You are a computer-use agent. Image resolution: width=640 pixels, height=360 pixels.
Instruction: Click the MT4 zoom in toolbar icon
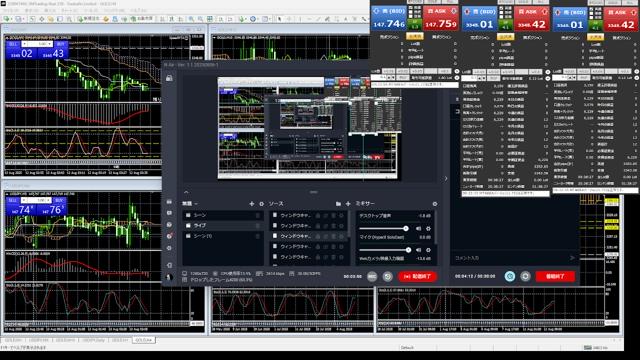(191, 19)
